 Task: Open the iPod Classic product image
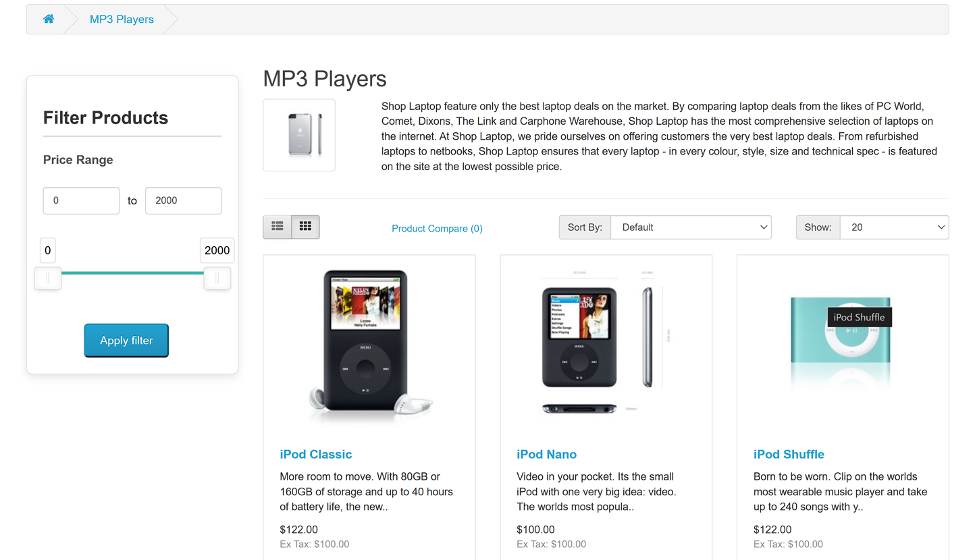click(x=369, y=345)
